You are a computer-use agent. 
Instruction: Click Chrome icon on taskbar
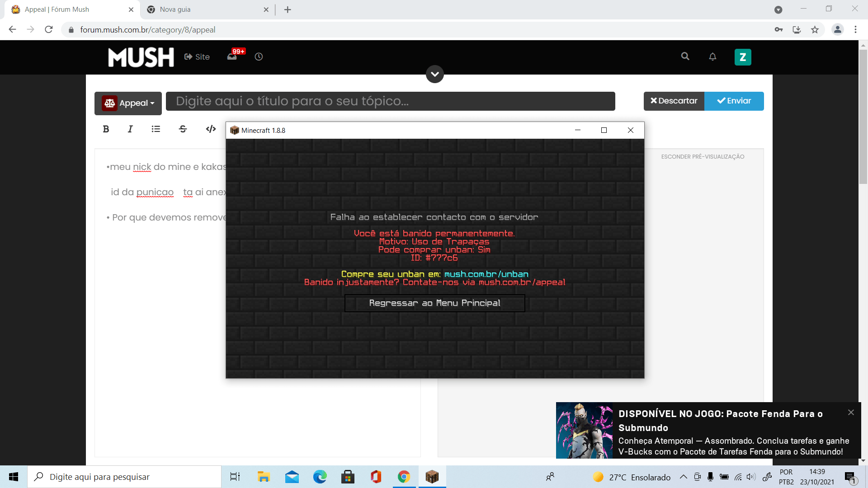coord(404,477)
